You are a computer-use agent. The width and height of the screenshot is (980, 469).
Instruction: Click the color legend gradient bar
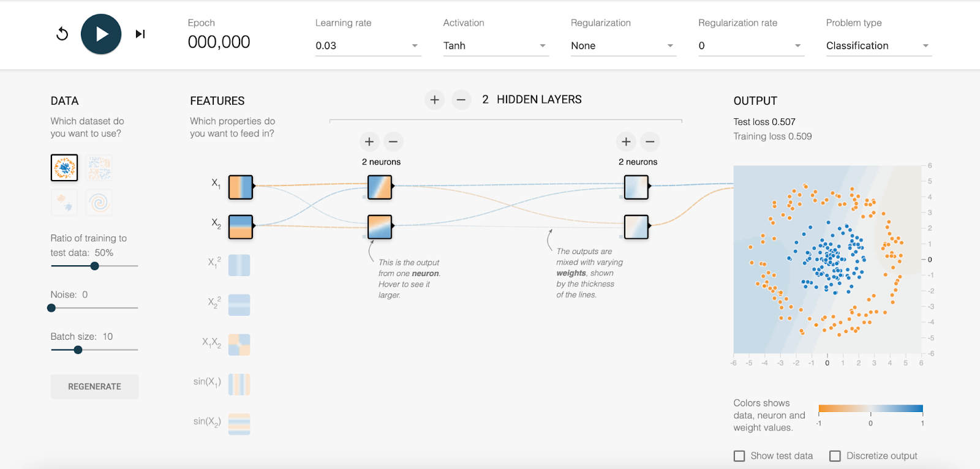tap(870, 408)
